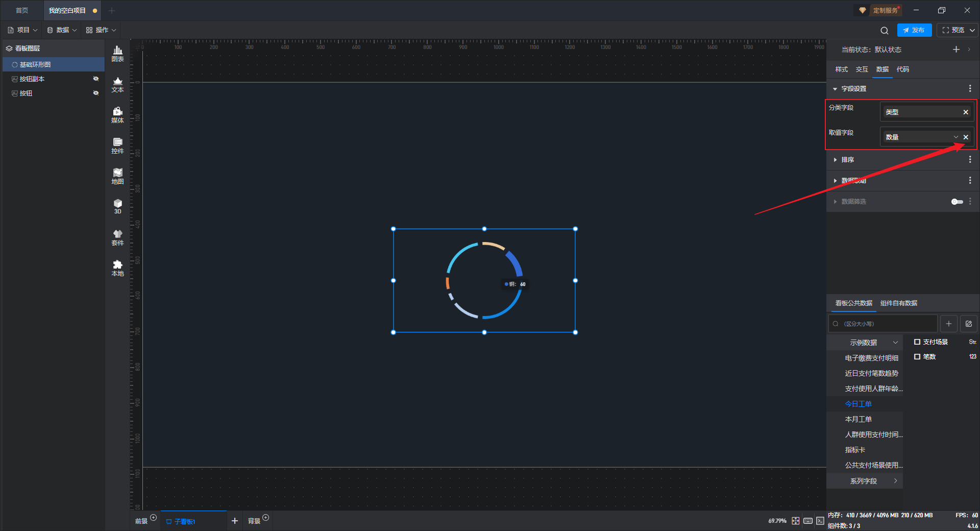Enable the 数据筛选 toggle switch
980x531 pixels.
pos(957,202)
